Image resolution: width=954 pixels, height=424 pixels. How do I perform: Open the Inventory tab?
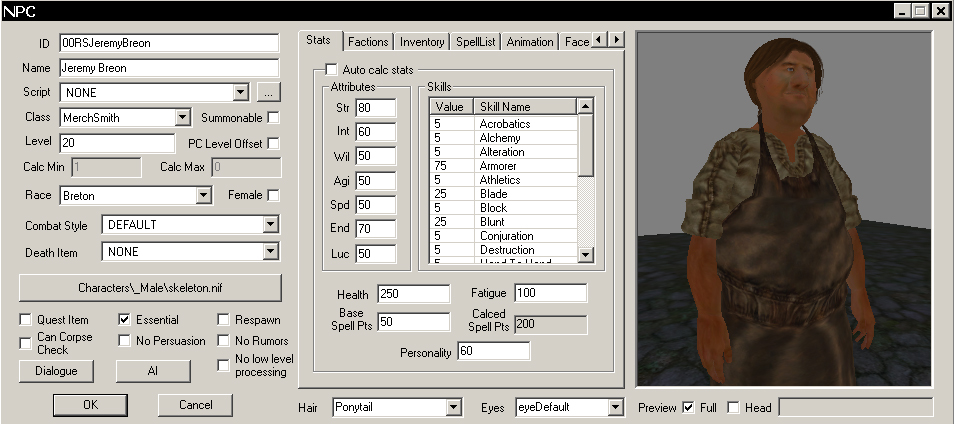pos(422,42)
